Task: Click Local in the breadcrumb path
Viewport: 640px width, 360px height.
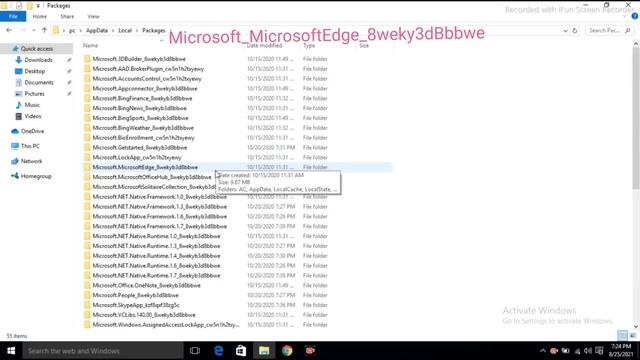Action: click(x=125, y=31)
